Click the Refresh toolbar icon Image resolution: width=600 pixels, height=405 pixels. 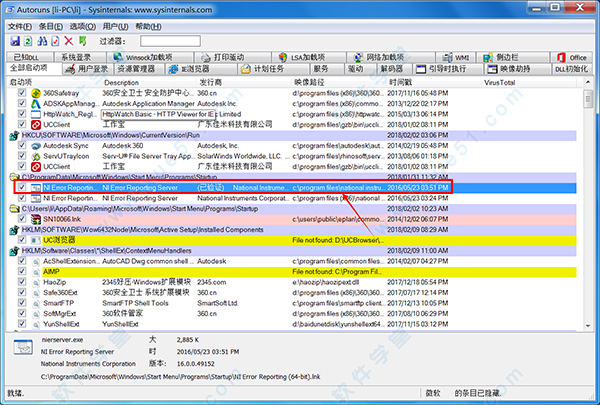[28, 41]
